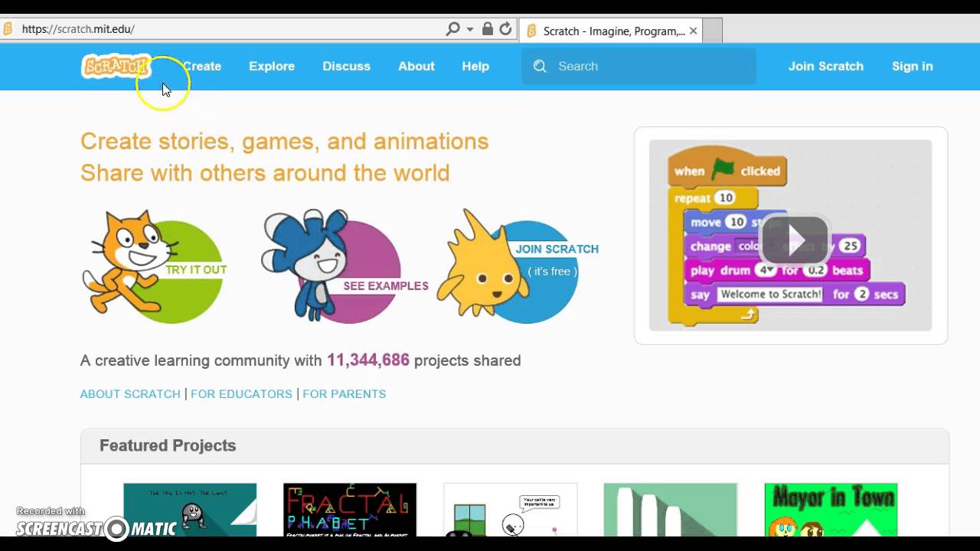Play the intro video with Scratch blocks
The height and width of the screenshot is (551, 980).
click(795, 240)
